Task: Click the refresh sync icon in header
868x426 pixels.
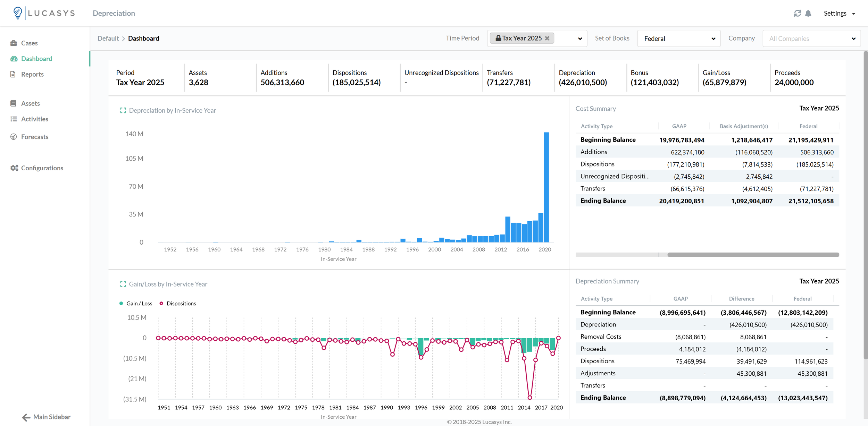Action: 798,13
